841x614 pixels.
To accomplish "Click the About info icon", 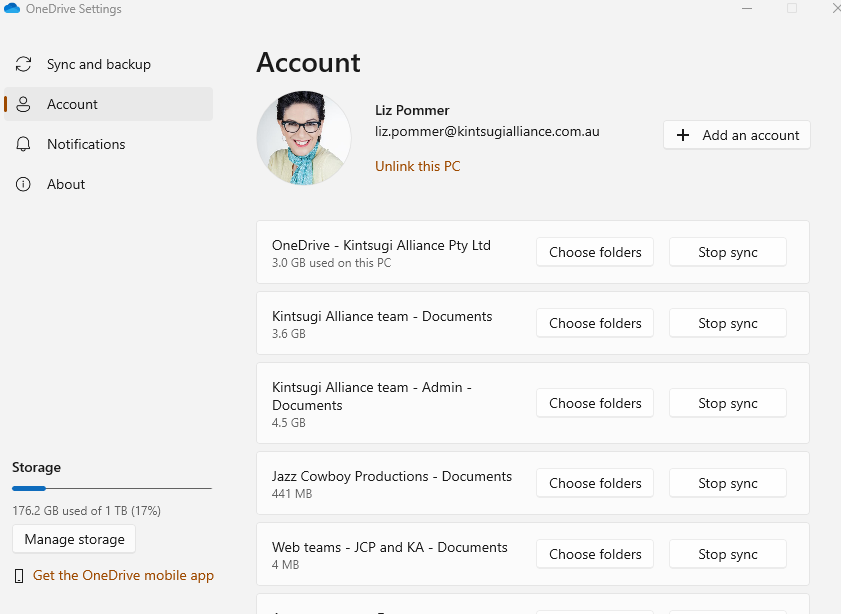I will 23,184.
